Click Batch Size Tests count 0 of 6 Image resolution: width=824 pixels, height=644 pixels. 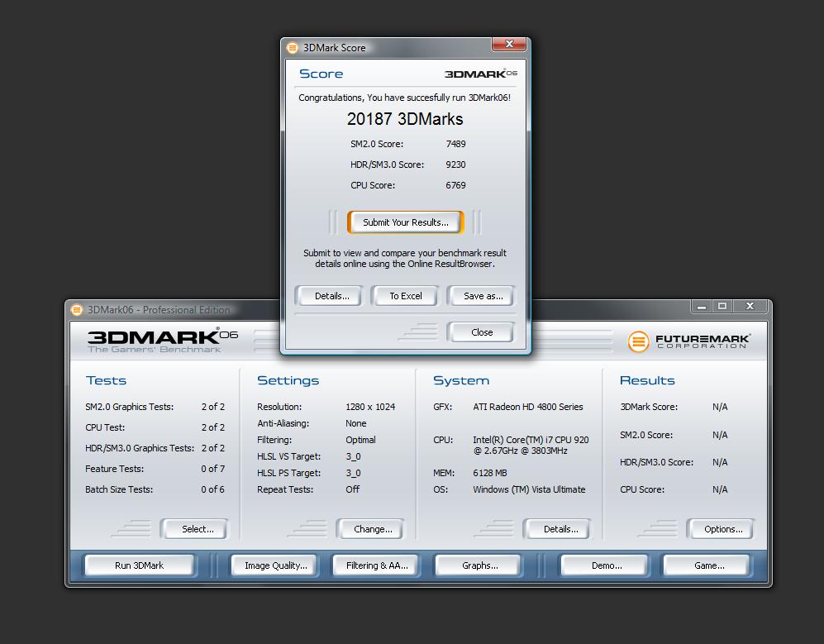click(x=213, y=489)
